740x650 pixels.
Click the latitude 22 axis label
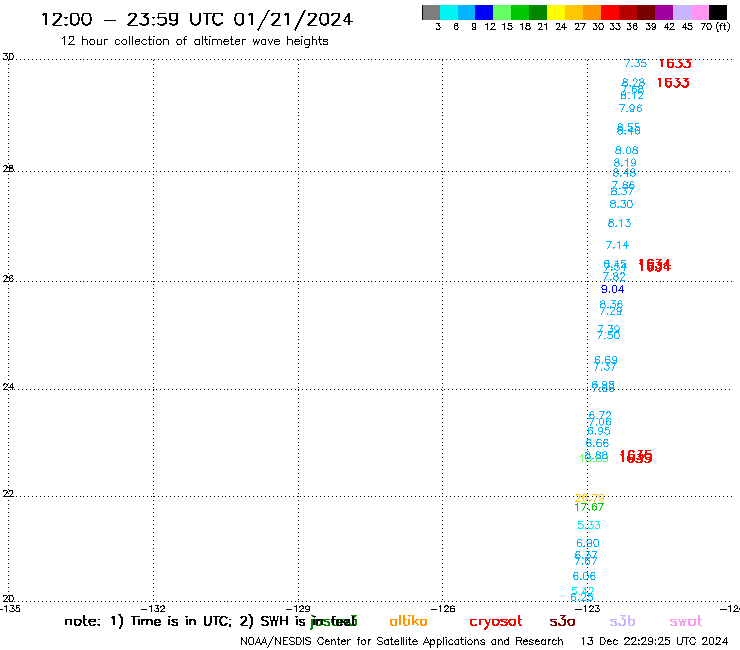[x=8, y=493]
